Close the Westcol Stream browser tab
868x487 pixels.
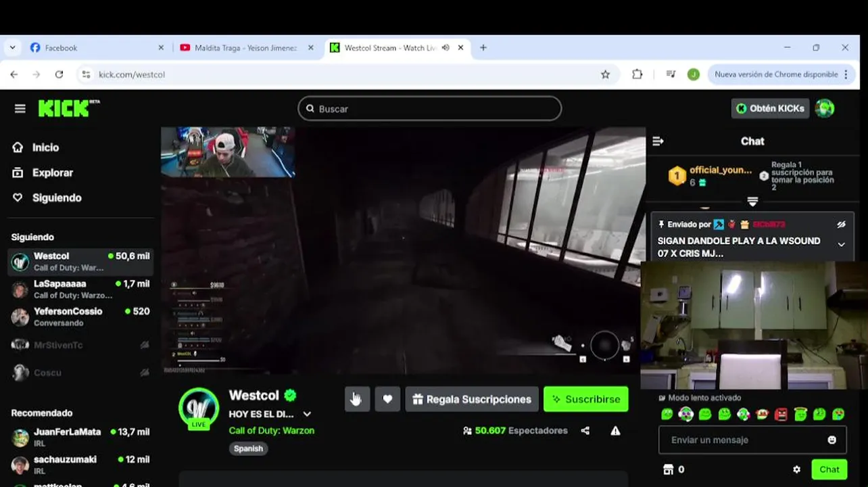[461, 48]
